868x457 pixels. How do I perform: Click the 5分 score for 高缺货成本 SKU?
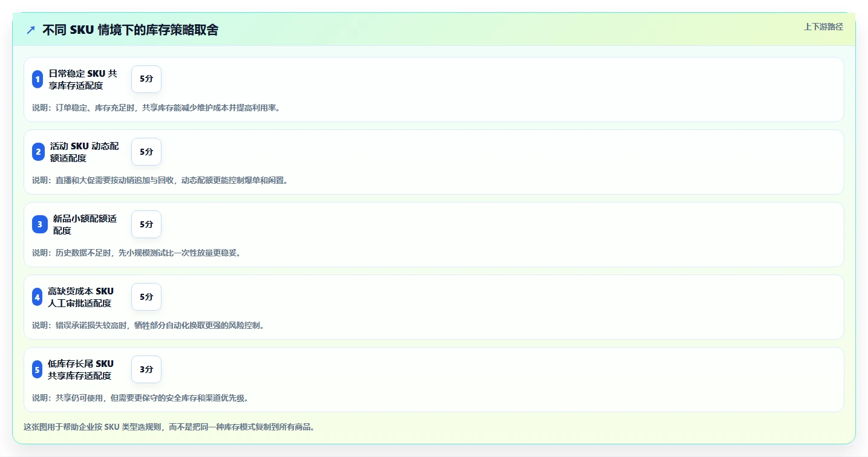(146, 297)
